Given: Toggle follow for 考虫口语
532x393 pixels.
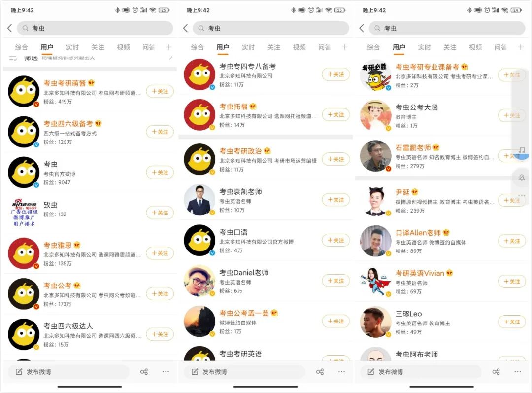Looking at the screenshot, I should point(335,240).
